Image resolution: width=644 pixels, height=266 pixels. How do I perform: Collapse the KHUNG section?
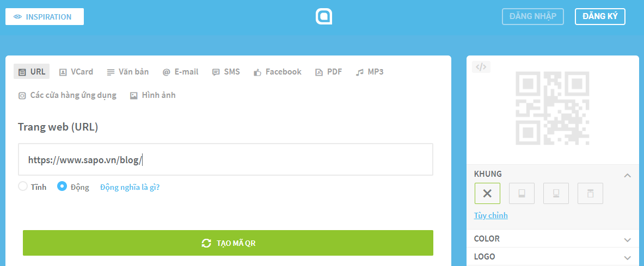click(627, 175)
